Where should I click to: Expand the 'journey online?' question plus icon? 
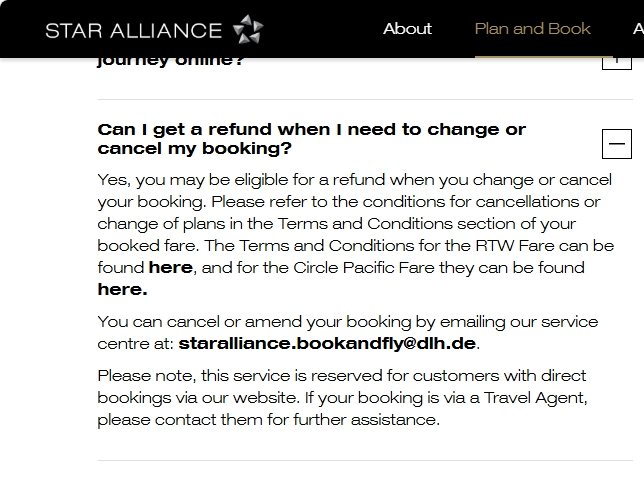point(616,60)
